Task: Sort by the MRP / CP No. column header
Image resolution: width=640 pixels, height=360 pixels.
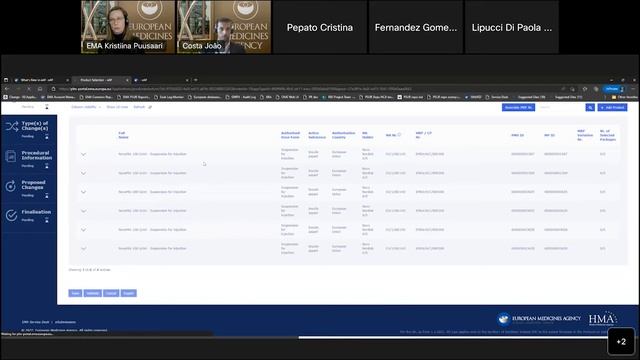Action: [x=423, y=135]
